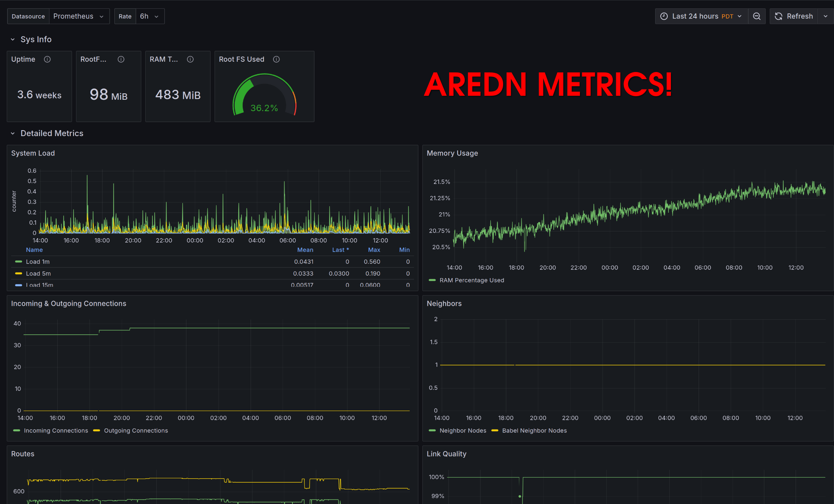834x504 pixels.
Task: Click the info icon on the RAM Total panel
Action: [x=190, y=59]
